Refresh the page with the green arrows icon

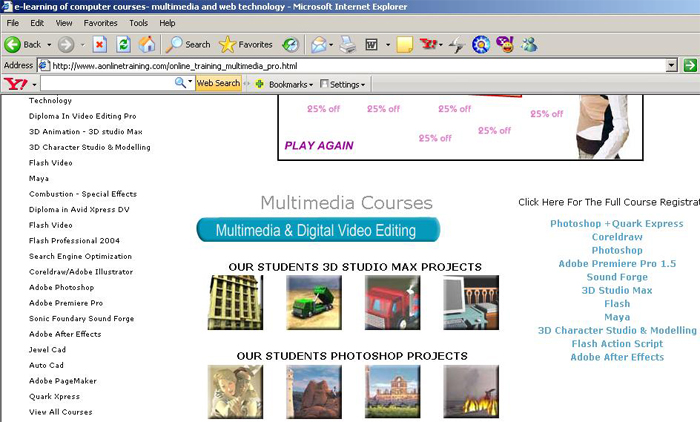123,45
